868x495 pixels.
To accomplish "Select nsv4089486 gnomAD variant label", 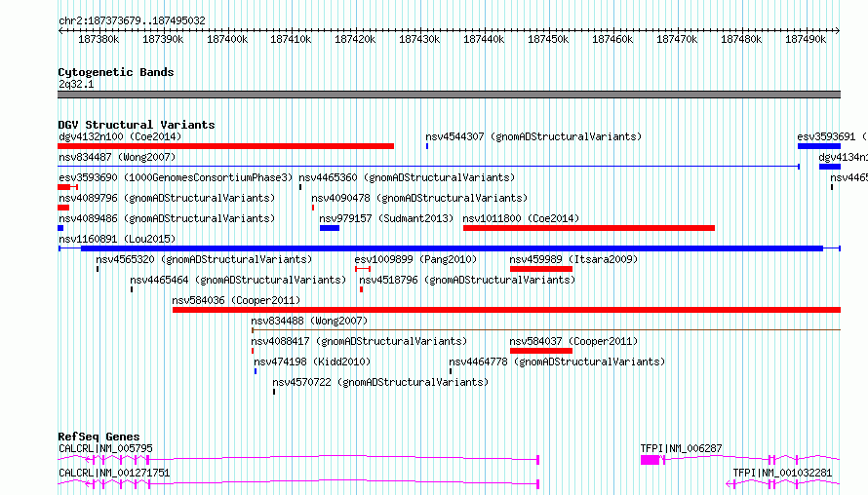I will [167, 218].
